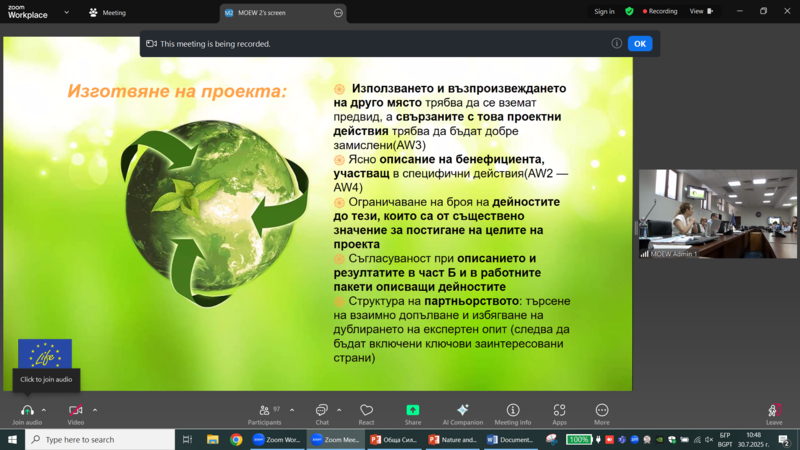Open the Zoom Workplace dropdown chevron
Screen dimensions: 800x450
point(67,13)
